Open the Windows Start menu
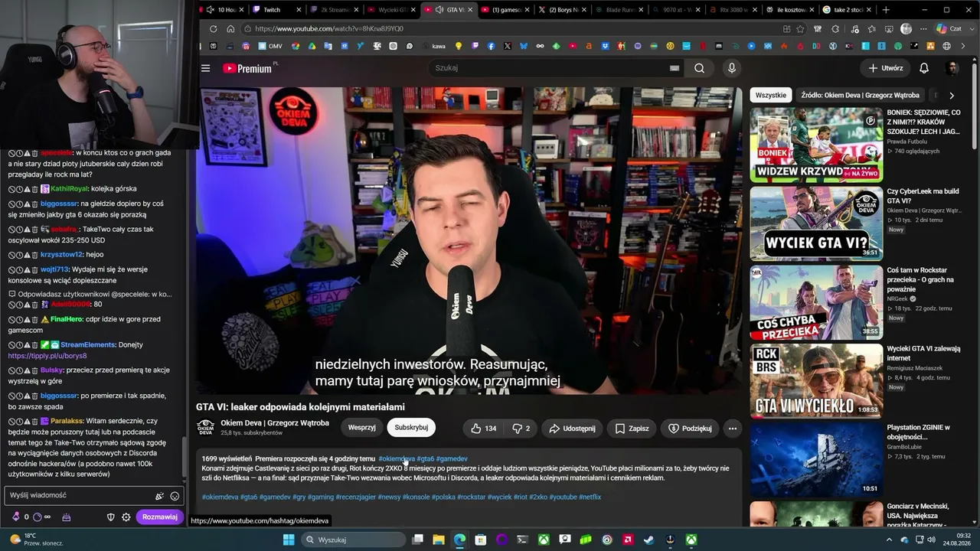The image size is (980, 551). point(289,540)
